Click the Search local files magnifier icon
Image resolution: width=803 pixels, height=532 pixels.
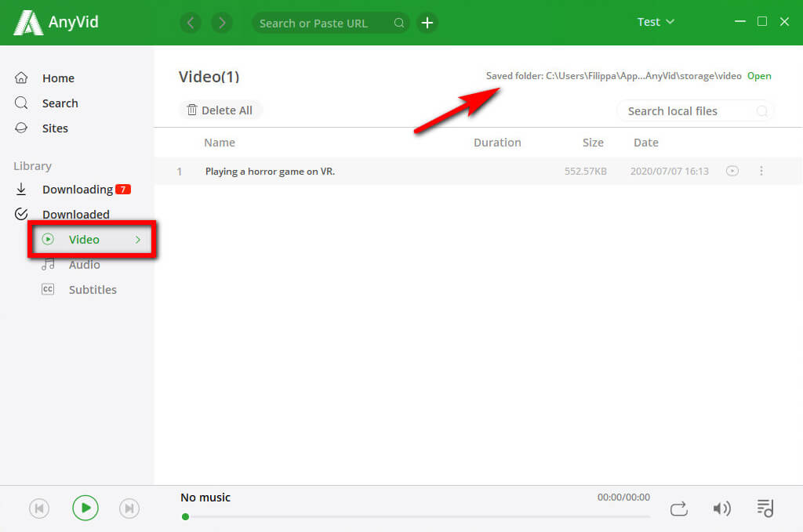762,111
